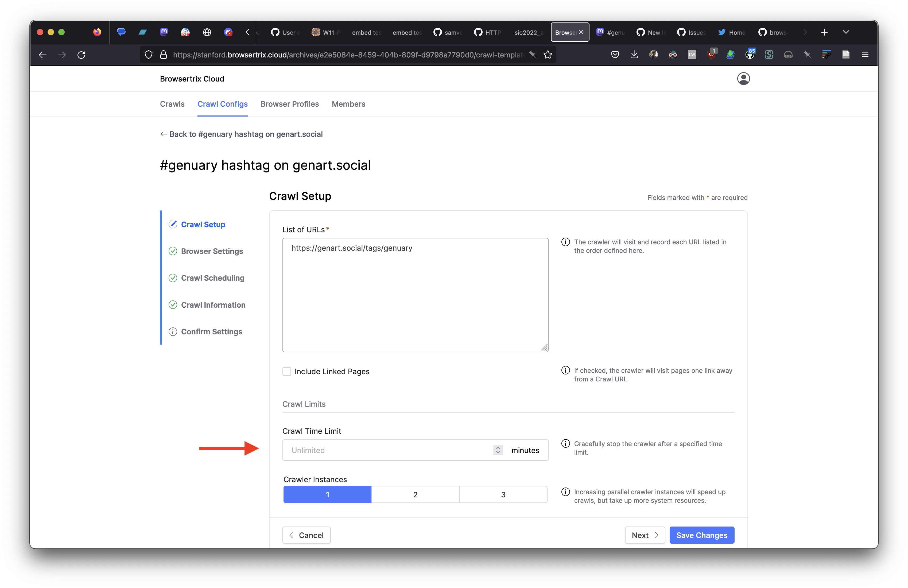Enable the Include Linked Pages checkbox
Viewport: 908px width, 588px height.
(287, 371)
